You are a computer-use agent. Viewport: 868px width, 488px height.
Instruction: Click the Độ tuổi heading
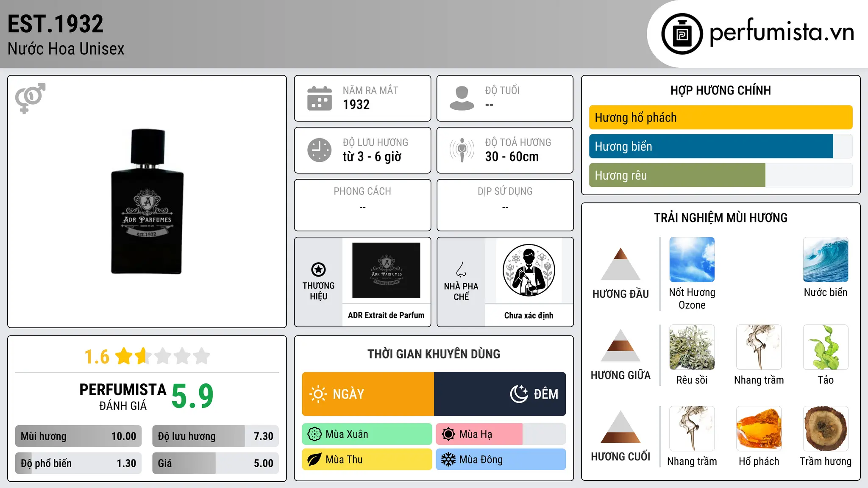502,90
